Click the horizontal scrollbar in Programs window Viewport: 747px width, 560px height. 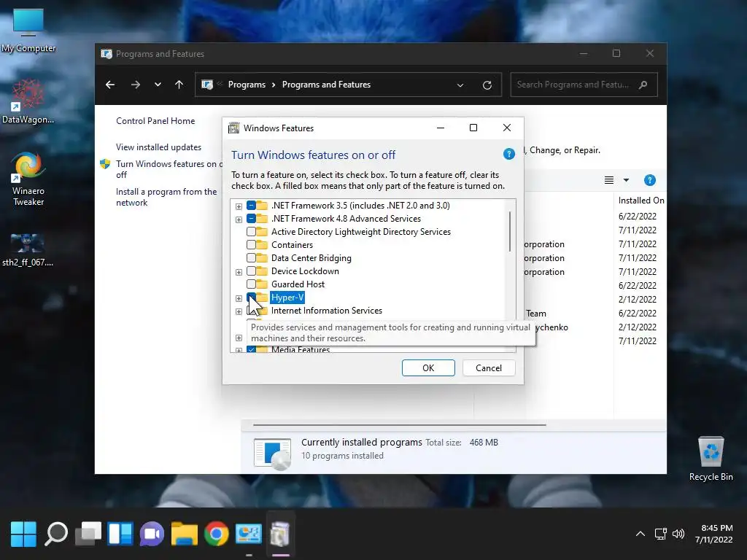click(x=399, y=424)
